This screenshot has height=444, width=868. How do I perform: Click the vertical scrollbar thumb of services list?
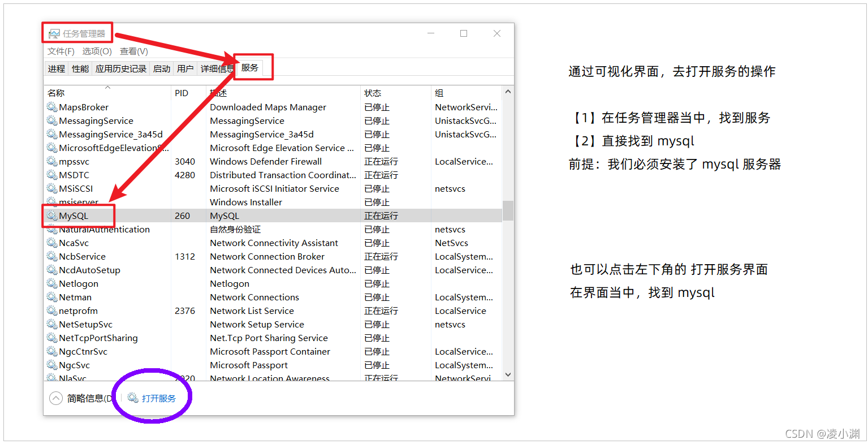[508, 210]
